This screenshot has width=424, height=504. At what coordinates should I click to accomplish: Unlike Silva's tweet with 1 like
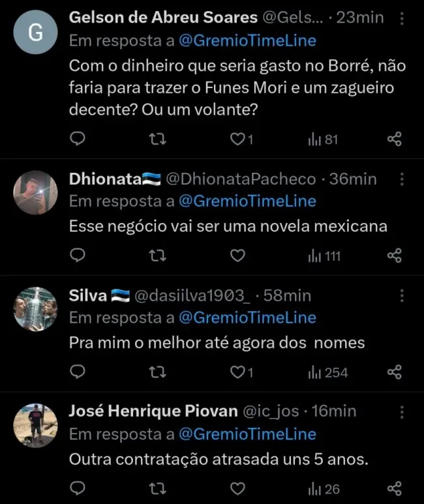tap(238, 372)
